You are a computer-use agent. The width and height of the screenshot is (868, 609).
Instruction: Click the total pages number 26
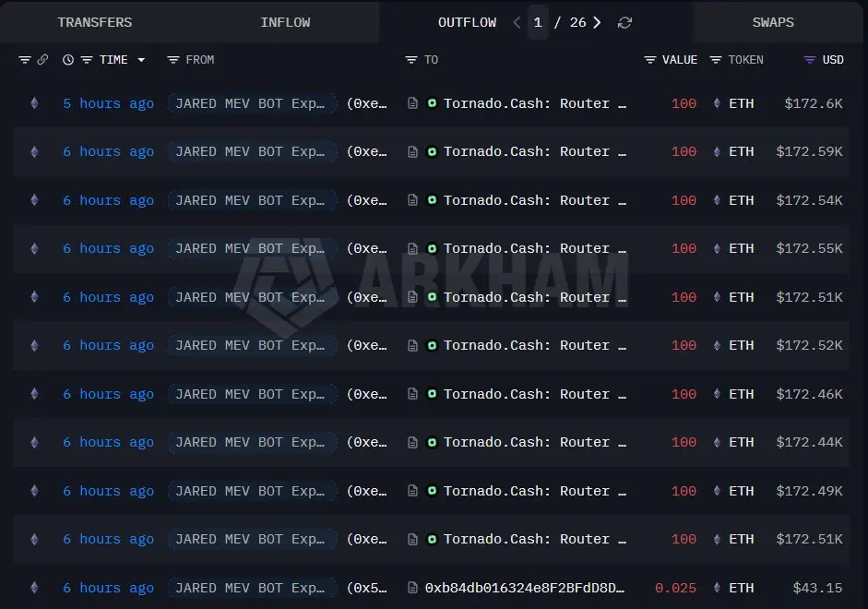577,22
